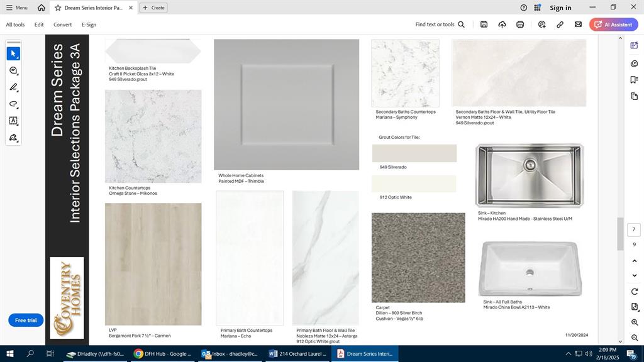Open the apps grid icon
The image size is (644, 362).
(537, 8)
